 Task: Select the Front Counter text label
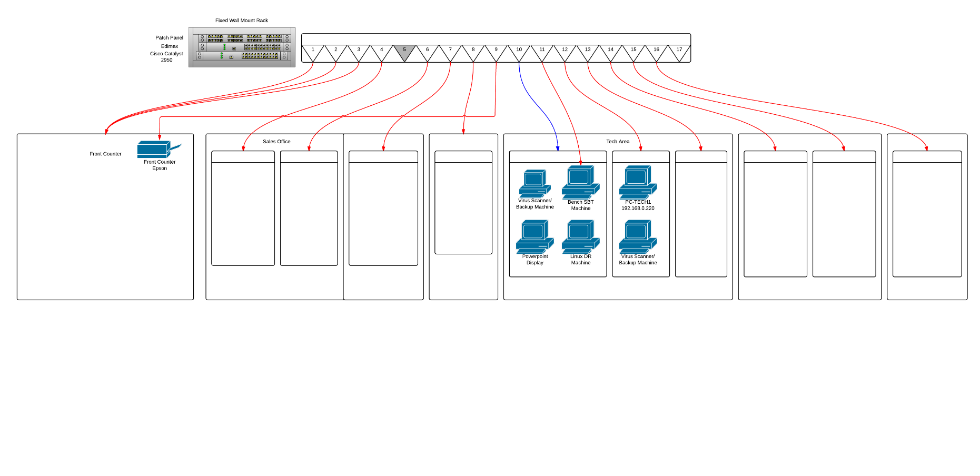coord(105,154)
